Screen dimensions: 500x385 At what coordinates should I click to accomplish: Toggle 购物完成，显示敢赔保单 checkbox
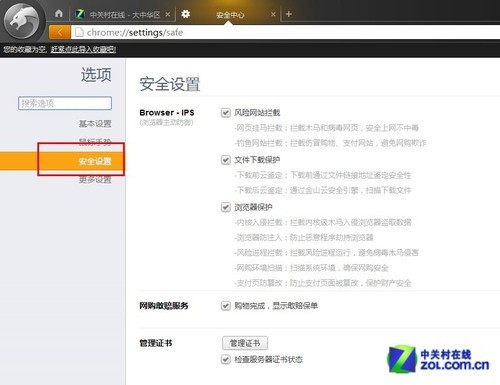tap(226, 306)
